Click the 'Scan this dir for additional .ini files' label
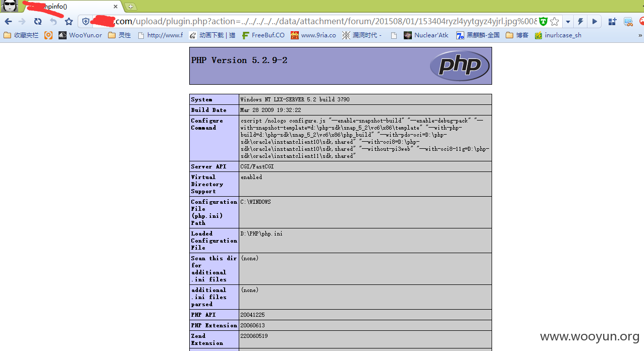 (214, 269)
